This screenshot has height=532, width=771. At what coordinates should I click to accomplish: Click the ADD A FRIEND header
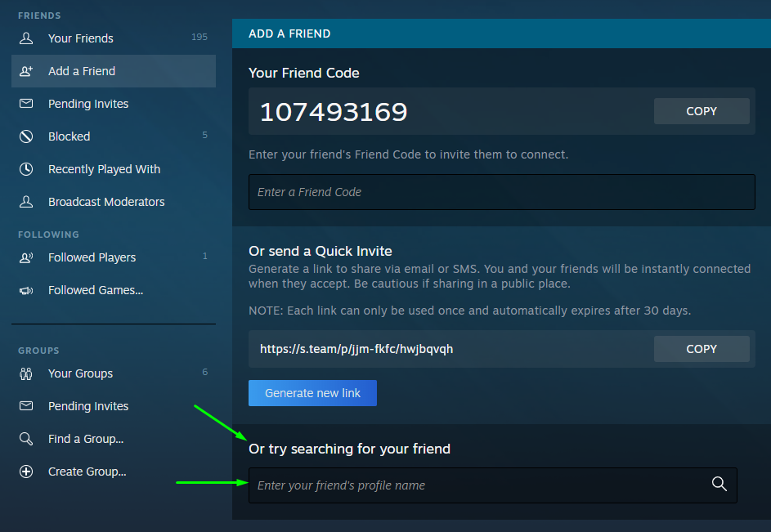(289, 34)
